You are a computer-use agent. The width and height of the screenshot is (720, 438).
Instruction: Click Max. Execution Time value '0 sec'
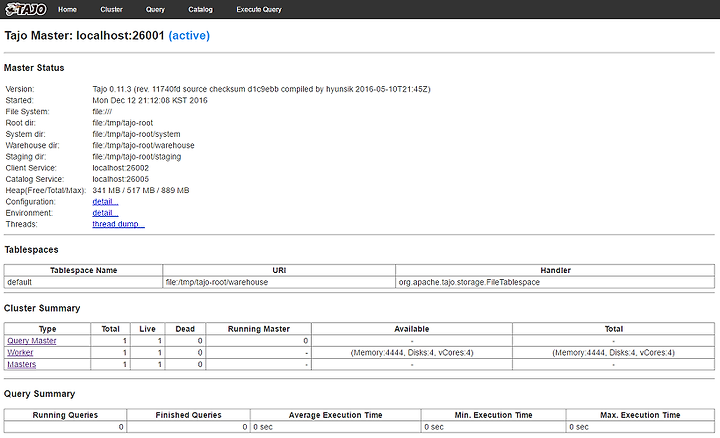640,427
